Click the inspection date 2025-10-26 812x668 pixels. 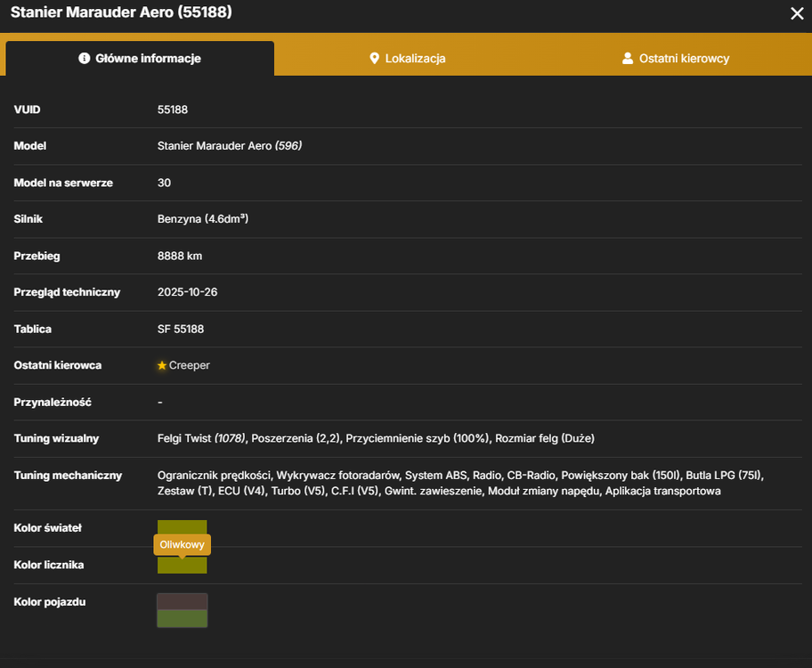tap(188, 292)
